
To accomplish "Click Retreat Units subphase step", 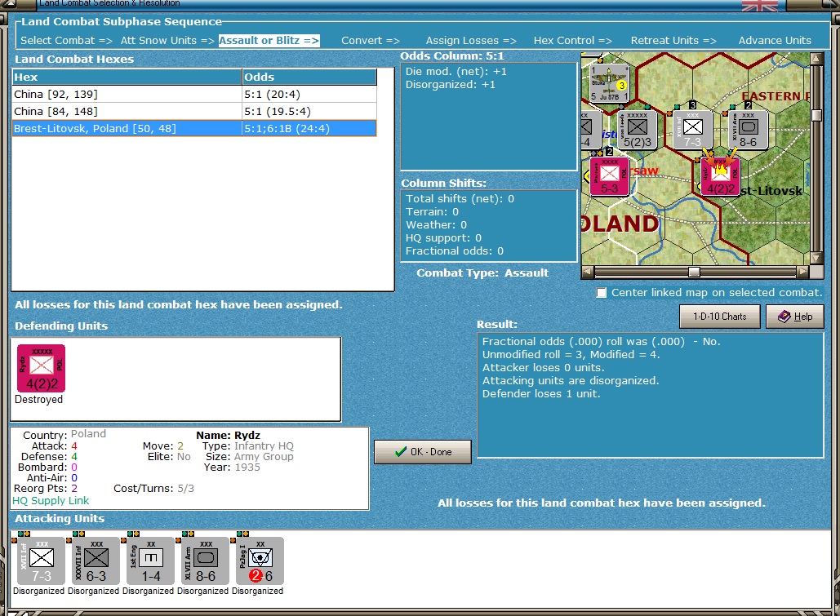I will point(673,41).
